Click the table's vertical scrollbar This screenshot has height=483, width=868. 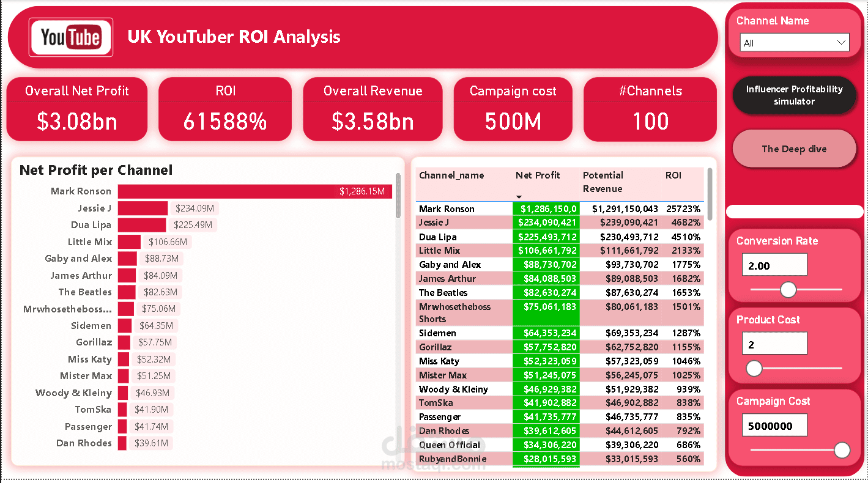pyautogui.click(x=710, y=194)
